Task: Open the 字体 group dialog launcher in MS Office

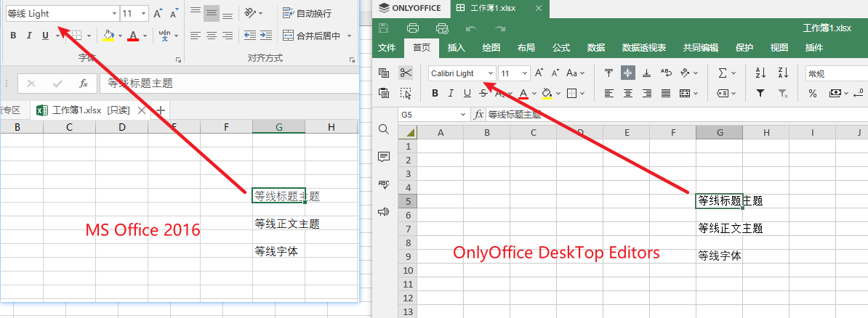Action: tap(178, 60)
